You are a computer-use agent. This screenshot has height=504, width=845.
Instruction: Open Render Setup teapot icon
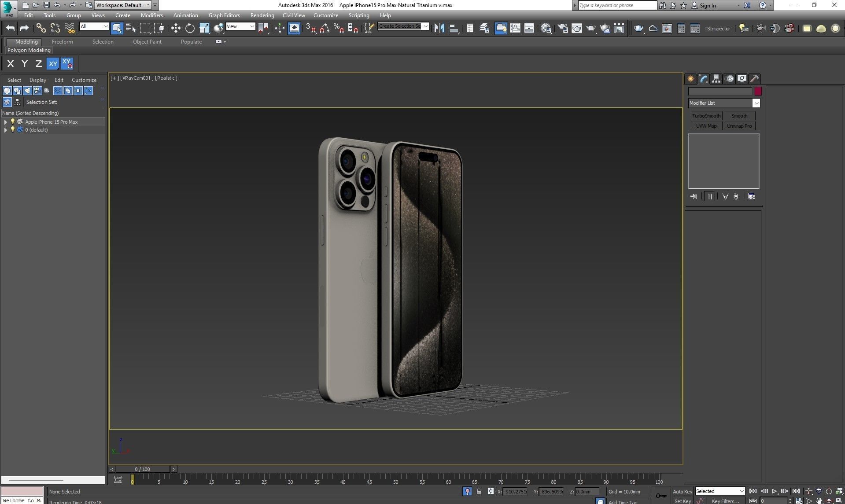click(562, 28)
